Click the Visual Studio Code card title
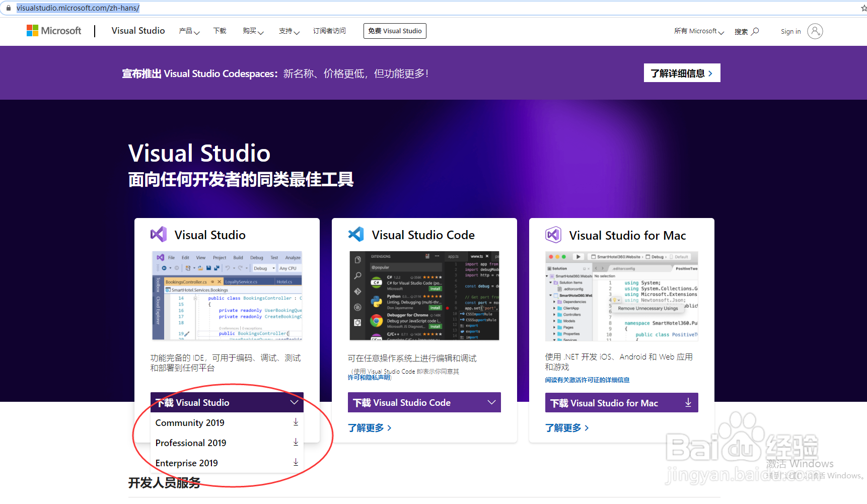The width and height of the screenshot is (867, 504). [423, 235]
